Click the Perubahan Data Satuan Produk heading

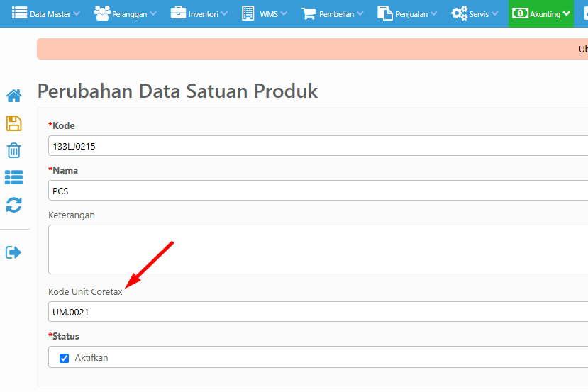177,91
